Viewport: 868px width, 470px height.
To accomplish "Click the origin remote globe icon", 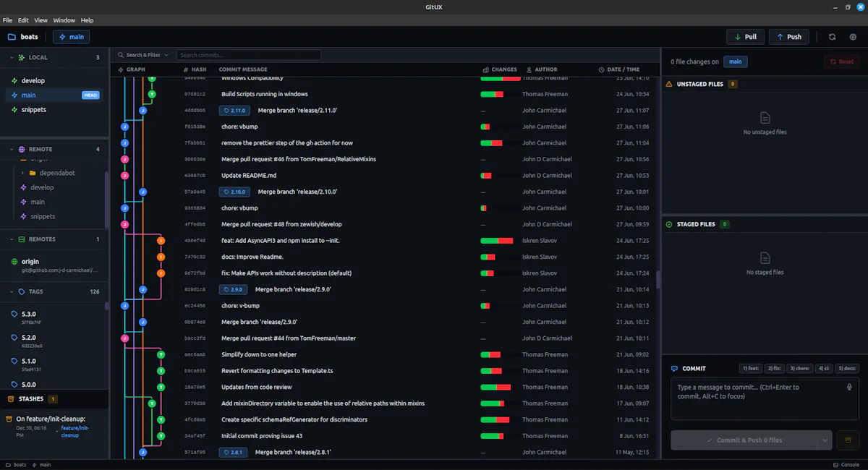I will tap(14, 261).
